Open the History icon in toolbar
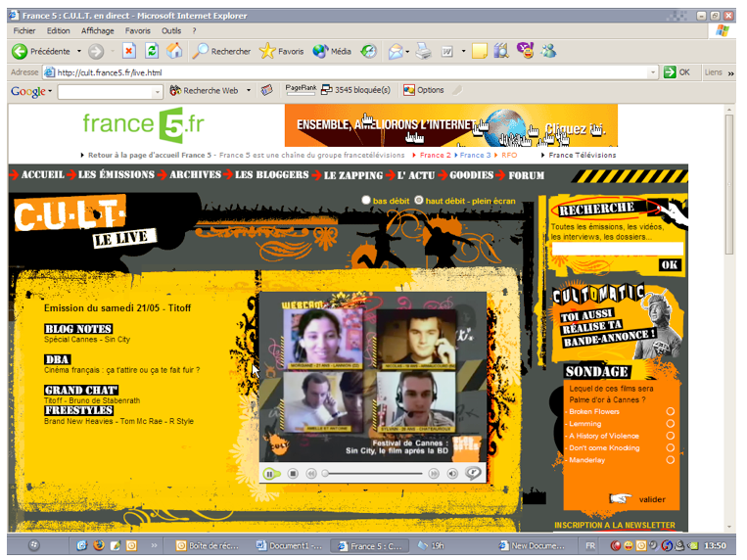Viewport: 747px width, 560px height. click(x=368, y=51)
